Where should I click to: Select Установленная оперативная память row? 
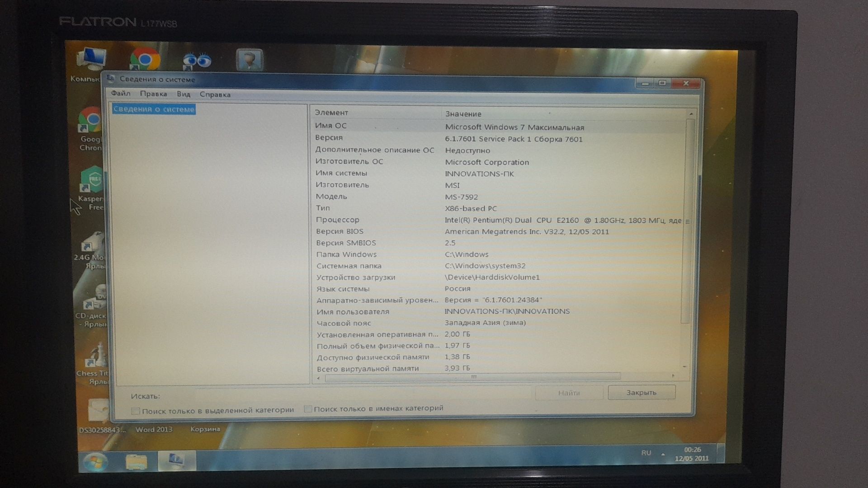pyautogui.click(x=497, y=334)
